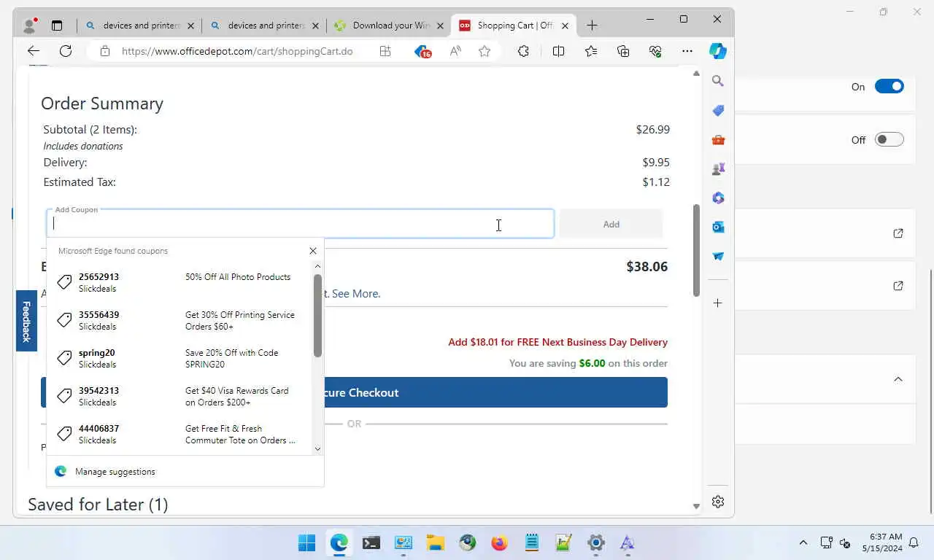This screenshot has width=934, height=560.
Task: Open the See More link
Action: tap(356, 293)
